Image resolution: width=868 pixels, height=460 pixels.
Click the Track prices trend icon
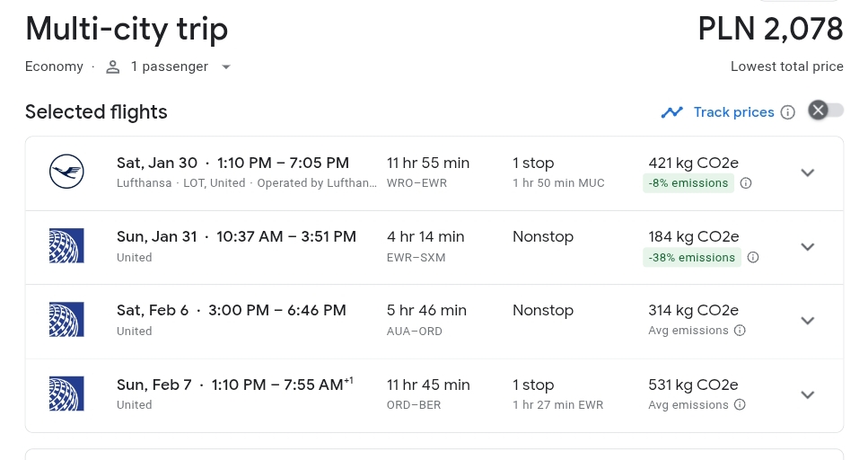click(672, 112)
